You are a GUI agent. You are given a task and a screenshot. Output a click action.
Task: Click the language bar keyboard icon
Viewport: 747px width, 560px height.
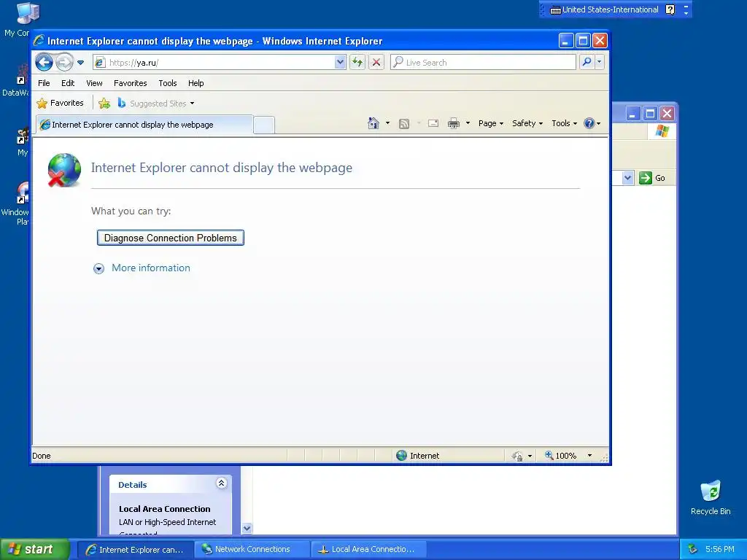pyautogui.click(x=555, y=10)
